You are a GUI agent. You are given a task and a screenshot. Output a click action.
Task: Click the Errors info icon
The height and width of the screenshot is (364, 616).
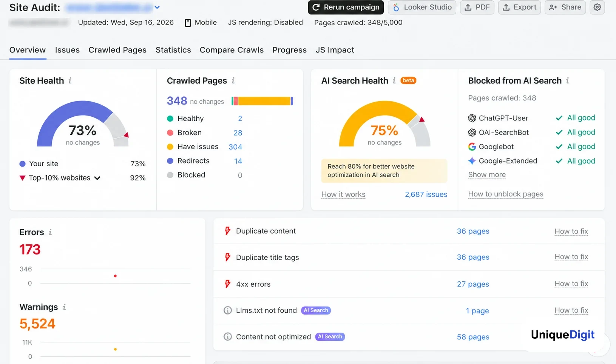coord(50,232)
